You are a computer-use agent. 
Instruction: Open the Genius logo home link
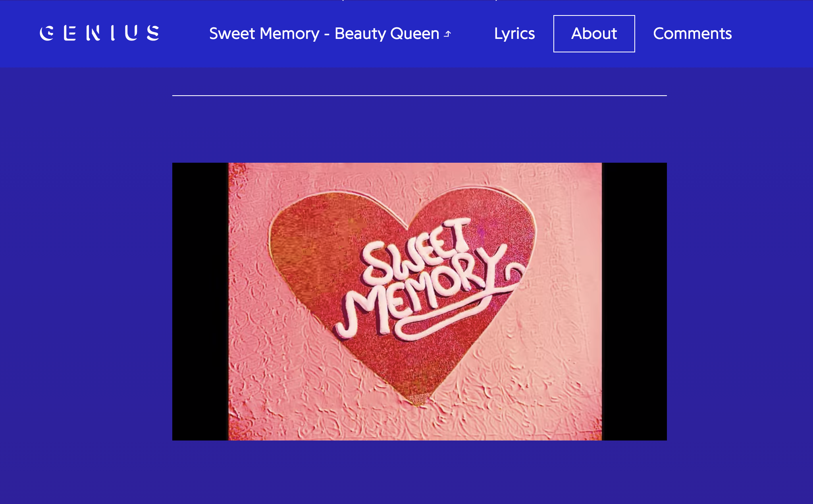click(x=100, y=33)
